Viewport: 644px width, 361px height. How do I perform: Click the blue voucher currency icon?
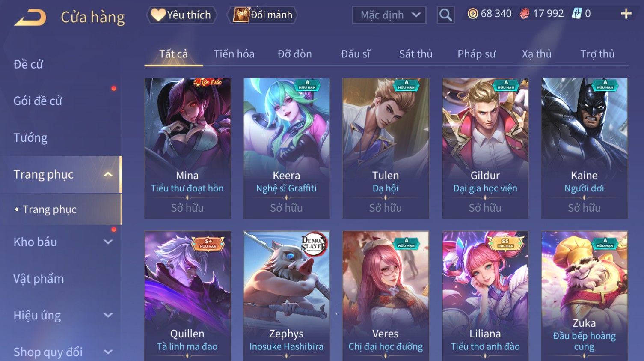(x=577, y=14)
